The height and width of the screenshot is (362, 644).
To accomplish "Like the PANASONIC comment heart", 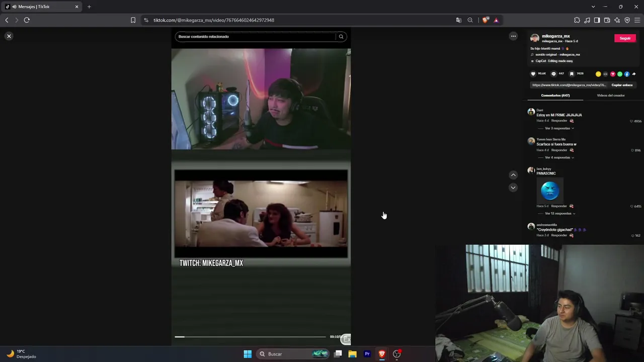I will [631, 206].
